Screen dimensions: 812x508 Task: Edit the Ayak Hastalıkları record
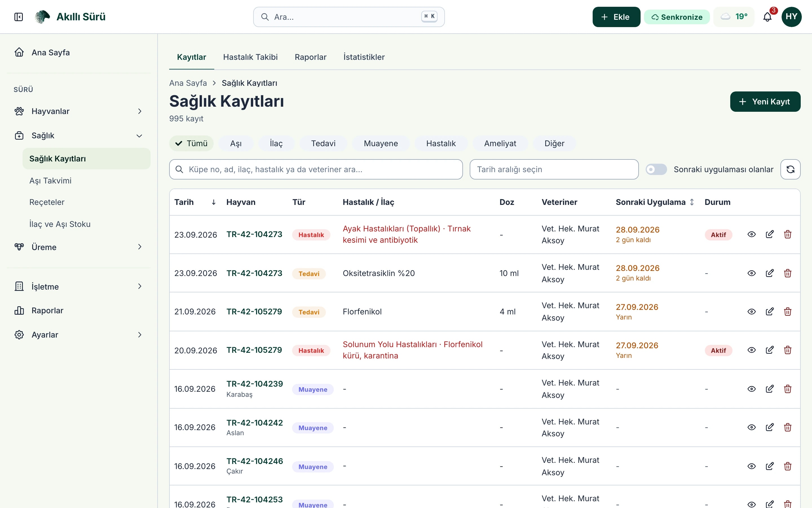[x=770, y=234]
